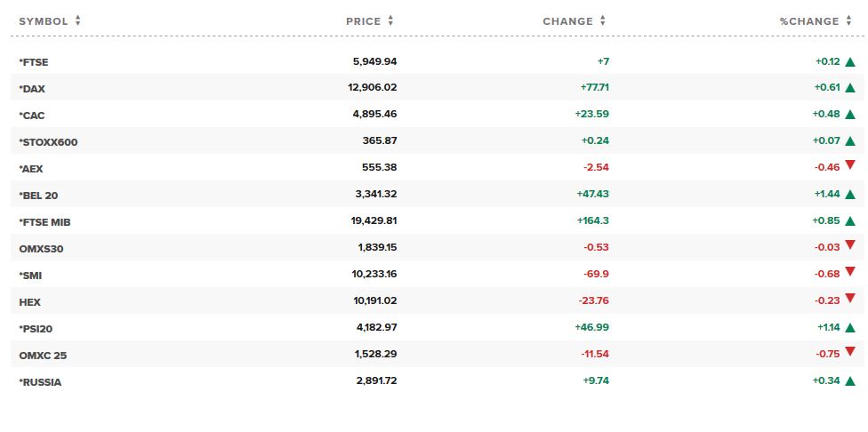Viewport: 868px width, 432px height.
Task: Select the CAC change value +23.59
Action: point(591,114)
